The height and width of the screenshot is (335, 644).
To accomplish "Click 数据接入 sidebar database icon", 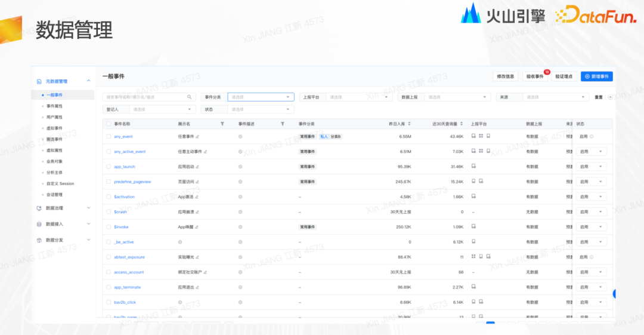I will tap(39, 225).
